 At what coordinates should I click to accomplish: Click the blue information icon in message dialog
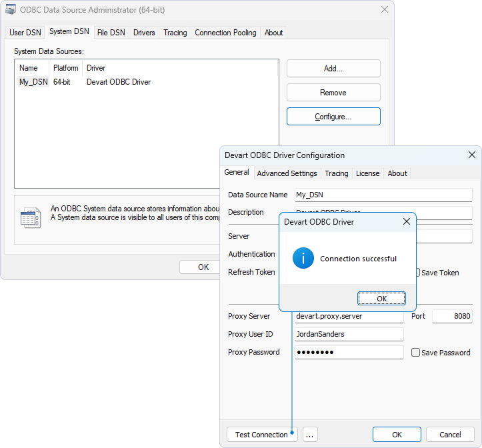click(x=303, y=258)
